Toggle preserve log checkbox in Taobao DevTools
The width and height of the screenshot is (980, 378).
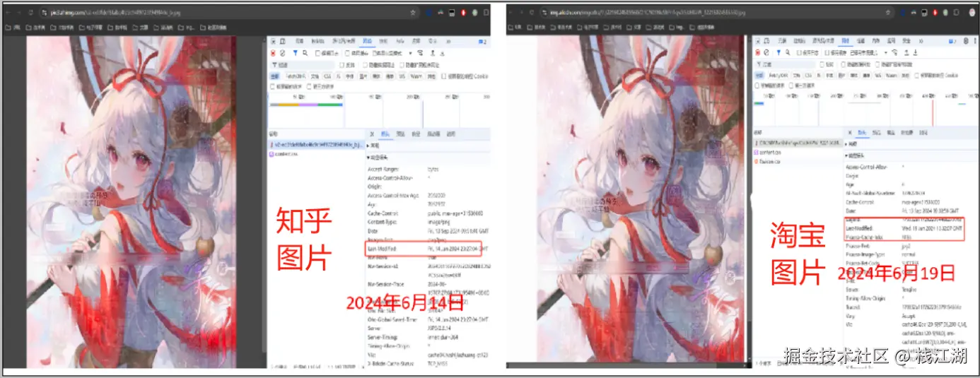point(799,53)
